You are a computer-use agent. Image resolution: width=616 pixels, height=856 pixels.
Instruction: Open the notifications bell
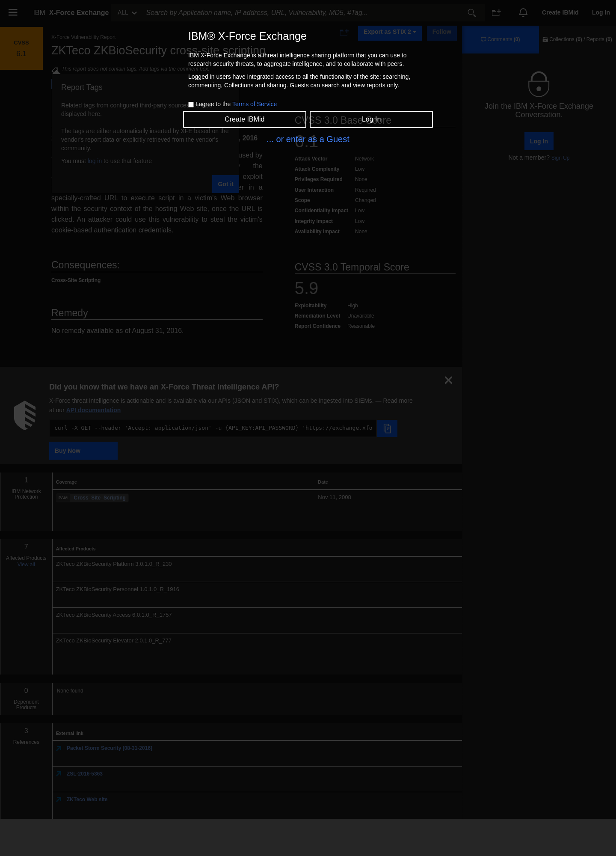click(x=523, y=13)
